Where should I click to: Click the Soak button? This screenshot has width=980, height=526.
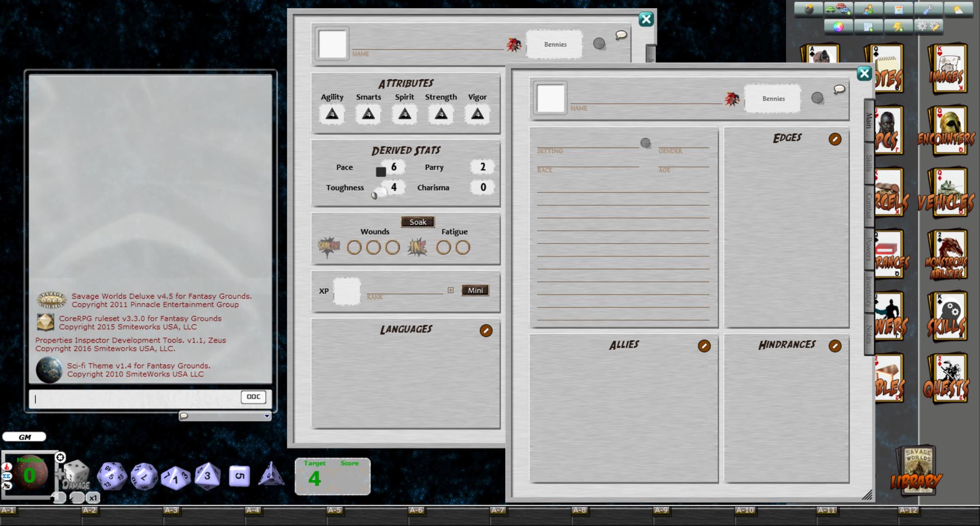[418, 222]
